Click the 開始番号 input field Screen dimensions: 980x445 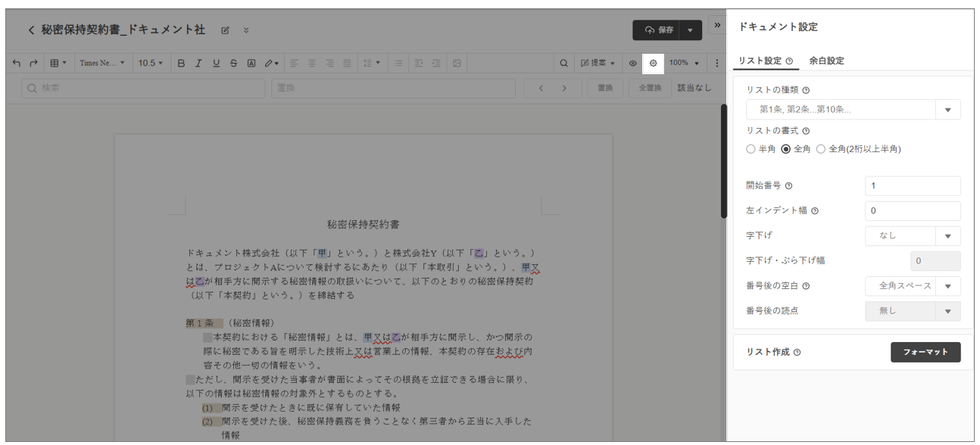[x=913, y=186]
